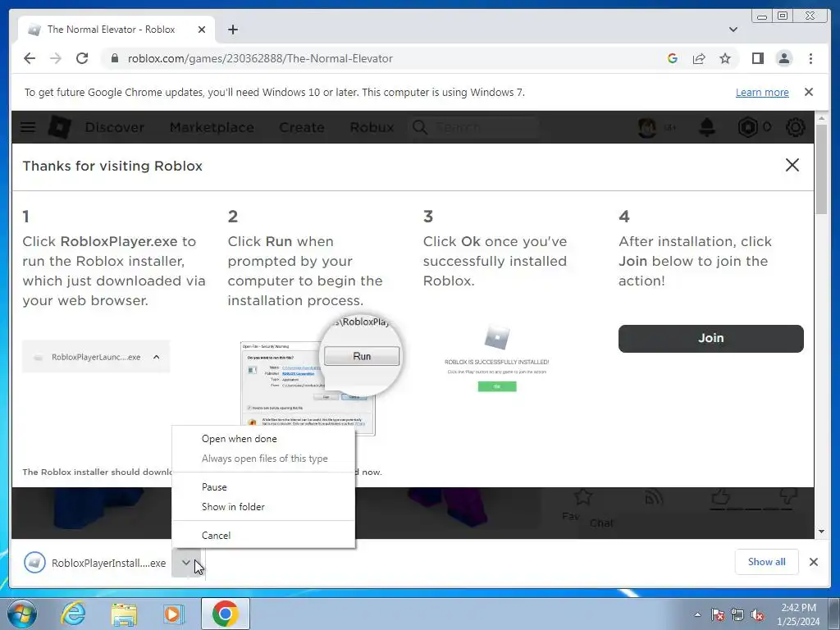This screenshot has width=840, height=630.
Task: Click the Action Center flag icon
Action: (x=717, y=614)
